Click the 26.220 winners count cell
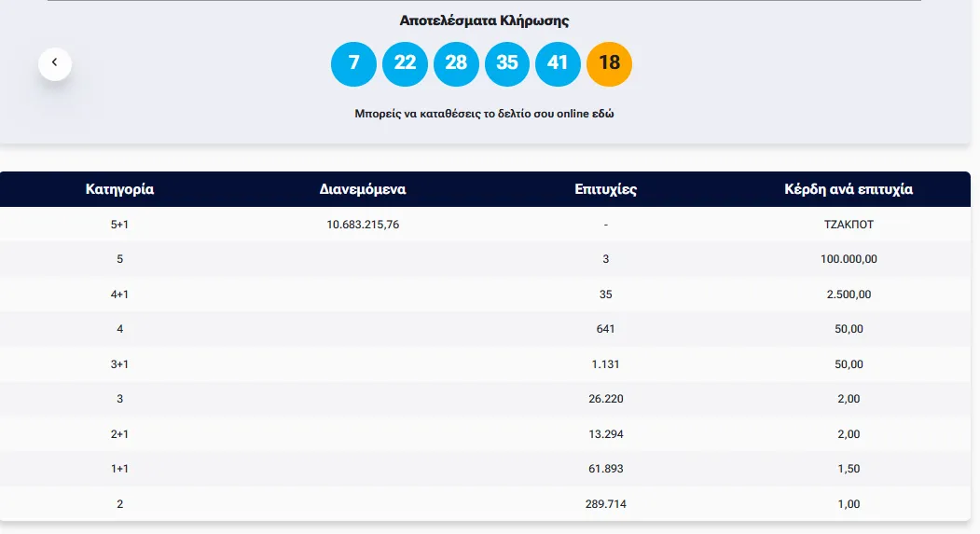 pos(606,399)
